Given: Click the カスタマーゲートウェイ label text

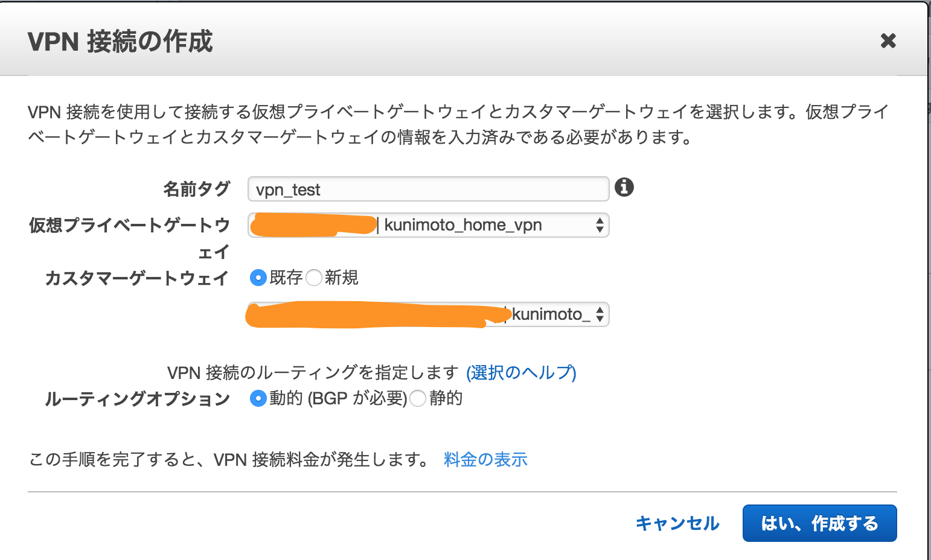Looking at the screenshot, I should pos(137,278).
